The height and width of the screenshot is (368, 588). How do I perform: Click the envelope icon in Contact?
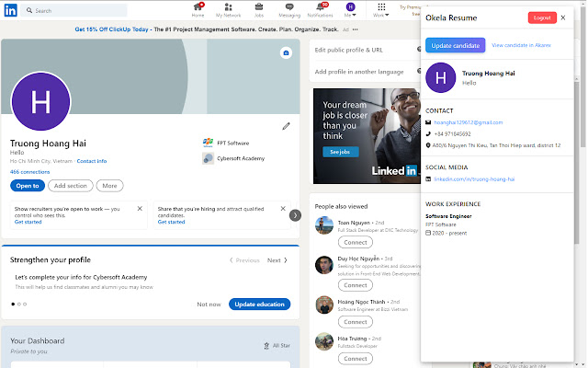pos(428,122)
